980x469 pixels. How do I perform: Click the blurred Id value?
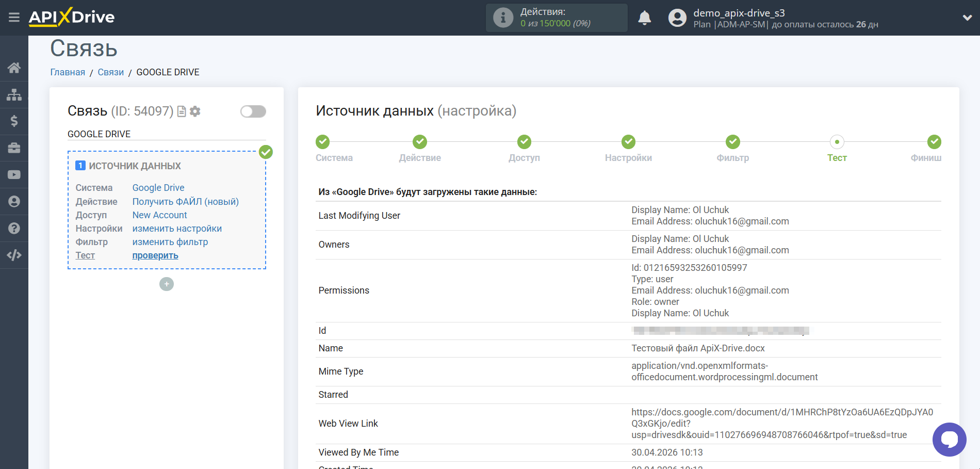coord(721,331)
